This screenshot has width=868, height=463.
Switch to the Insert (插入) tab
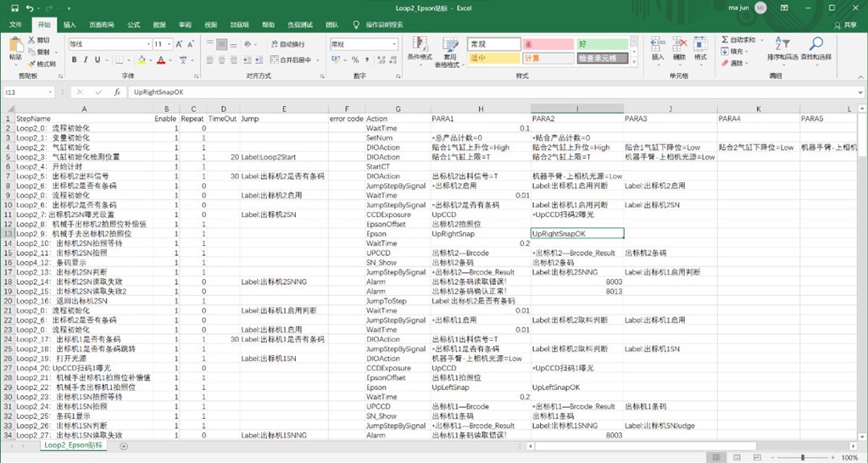point(70,25)
